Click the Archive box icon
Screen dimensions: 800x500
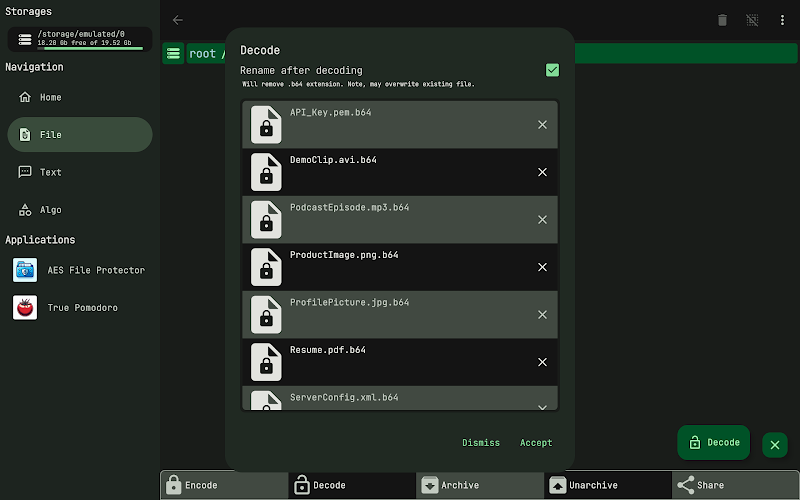click(x=430, y=485)
